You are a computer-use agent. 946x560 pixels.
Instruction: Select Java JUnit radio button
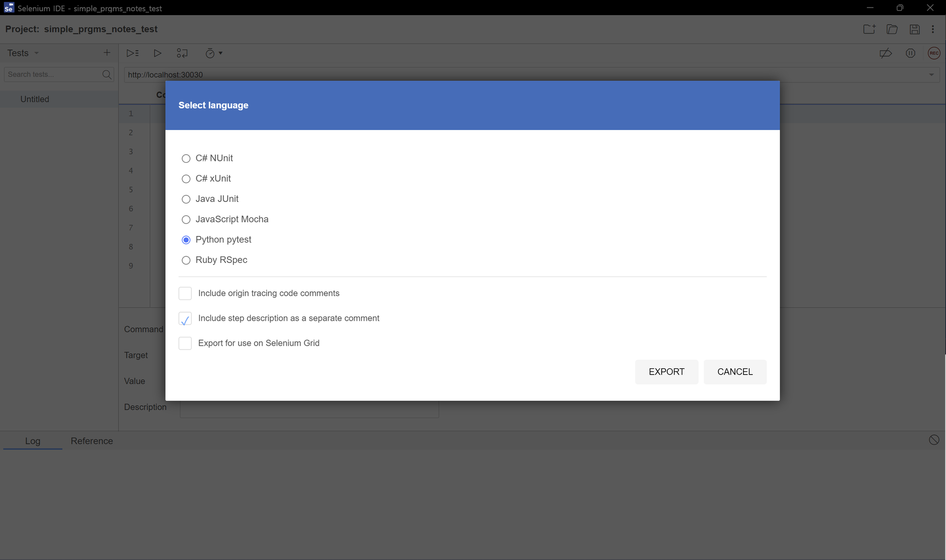[186, 199]
